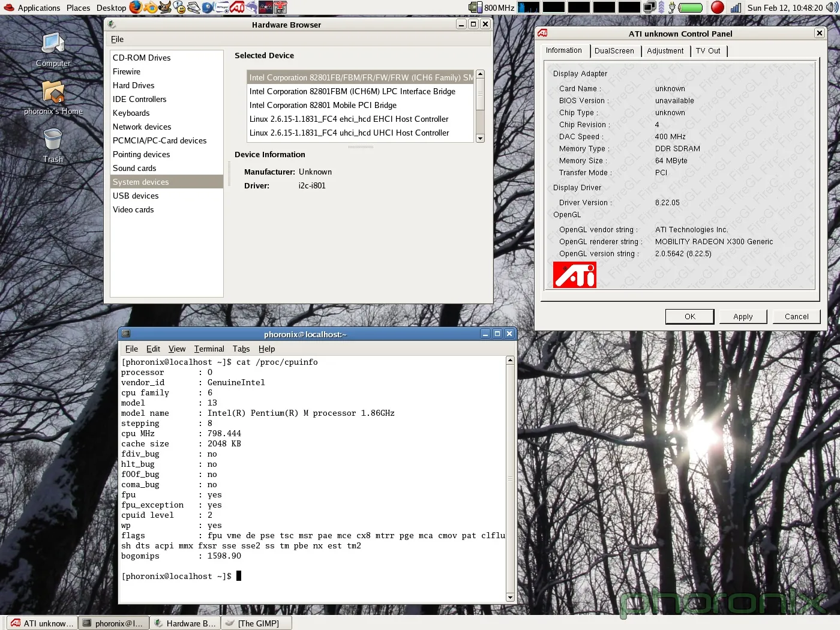The width and height of the screenshot is (840, 630).
Task: Select Network devices category
Action: 167,127
